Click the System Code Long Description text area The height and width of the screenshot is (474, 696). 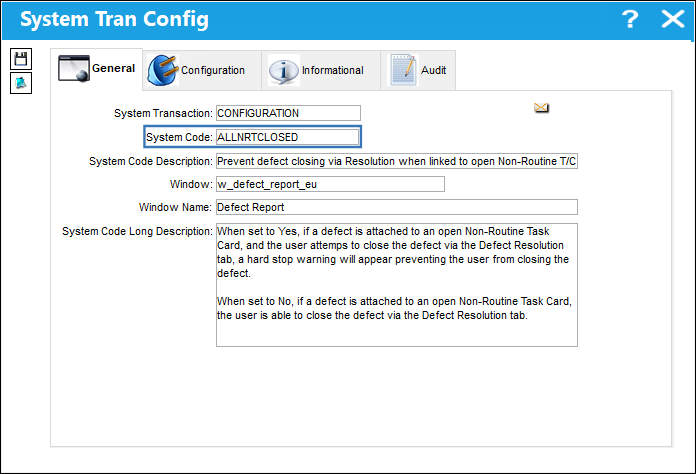tap(397, 285)
